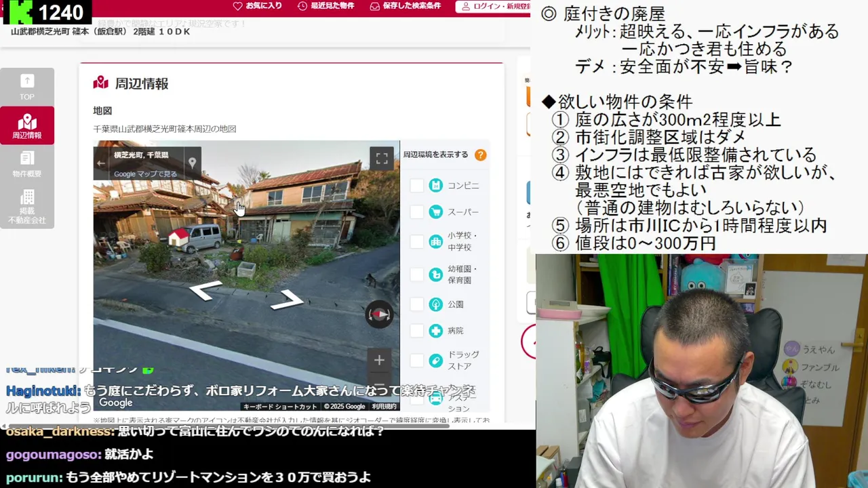
Task: Enable コンビニ checkbox
Action: point(416,186)
